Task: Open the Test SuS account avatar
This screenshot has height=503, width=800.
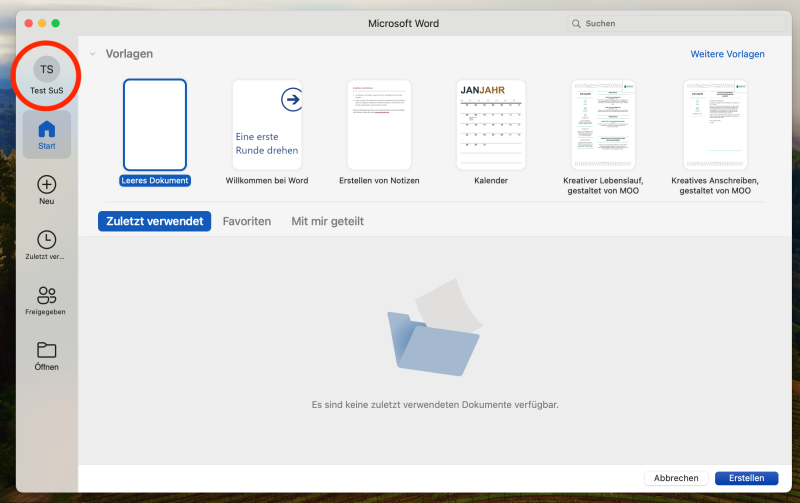Action: coord(47,69)
